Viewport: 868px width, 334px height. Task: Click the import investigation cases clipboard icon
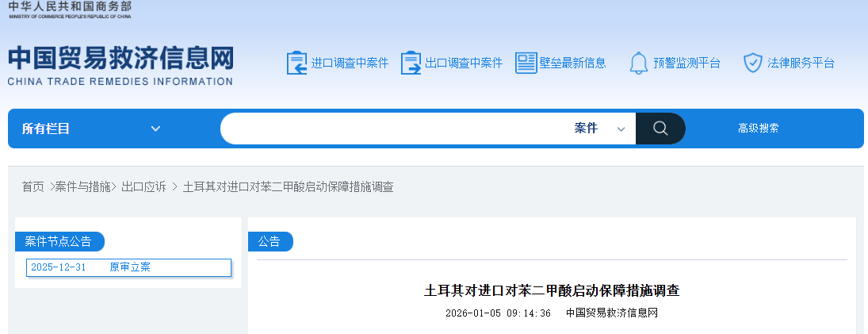tap(296, 63)
